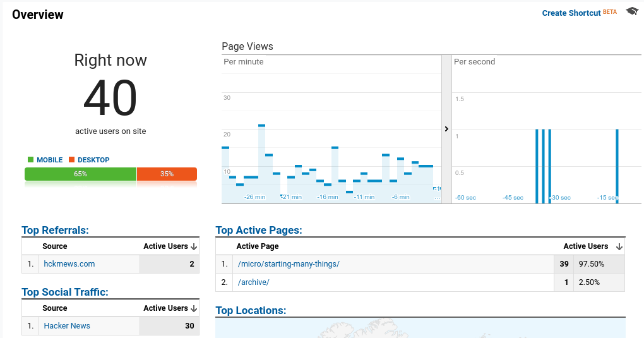The height and width of the screenshot is (338, 644).
Task: Open the hckrnews.com referral source
Action: pyautogui.click(x=69, y=264)
